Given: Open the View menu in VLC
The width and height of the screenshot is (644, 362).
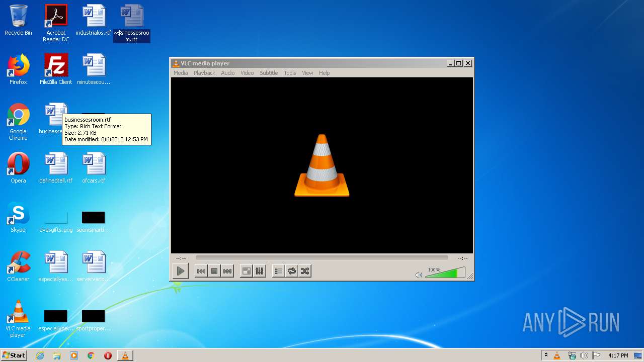Looking at the screenshot, I should coord(307,73).
